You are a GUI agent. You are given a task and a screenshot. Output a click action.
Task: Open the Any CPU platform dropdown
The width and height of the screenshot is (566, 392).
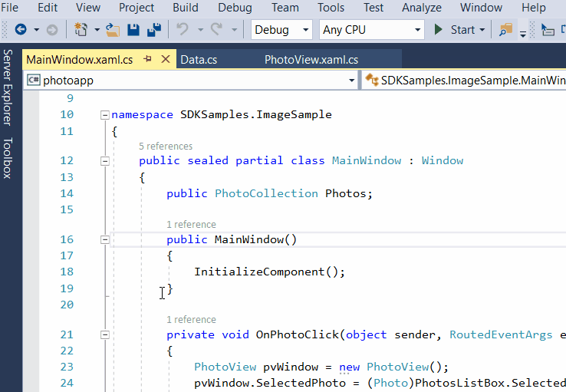371,30
